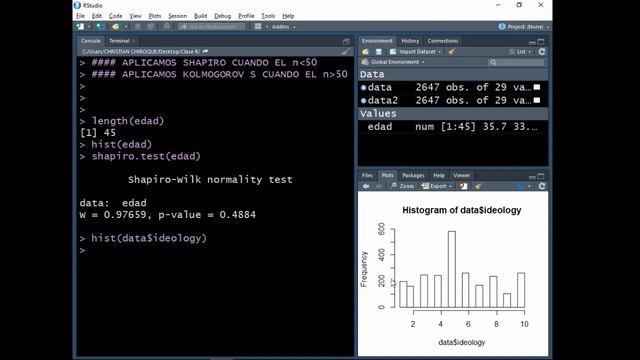The image size is (640, 360).
Task: Click the blue publish icon in Plots
Action: pyautogui.click(x=520, y=186)
